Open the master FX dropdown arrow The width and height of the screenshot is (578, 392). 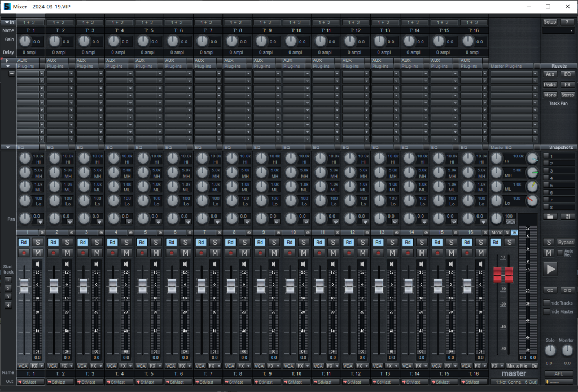[x=502, y=366]
